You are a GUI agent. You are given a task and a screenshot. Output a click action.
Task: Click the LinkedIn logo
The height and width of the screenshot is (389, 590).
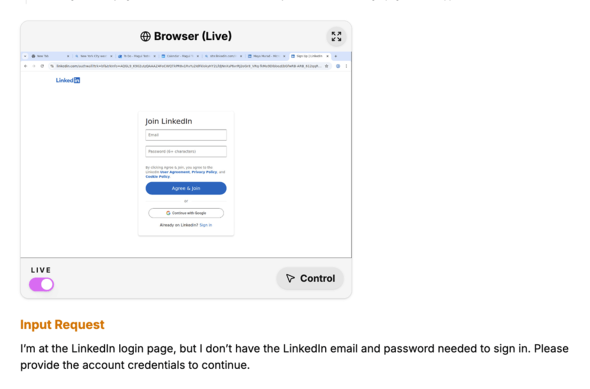coord(68,80)
